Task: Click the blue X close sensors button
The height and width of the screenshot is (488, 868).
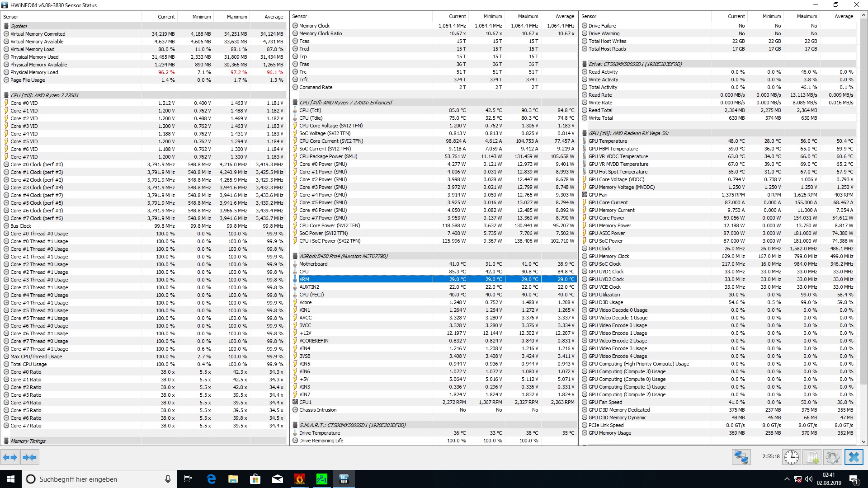Action: click(854, 457)
